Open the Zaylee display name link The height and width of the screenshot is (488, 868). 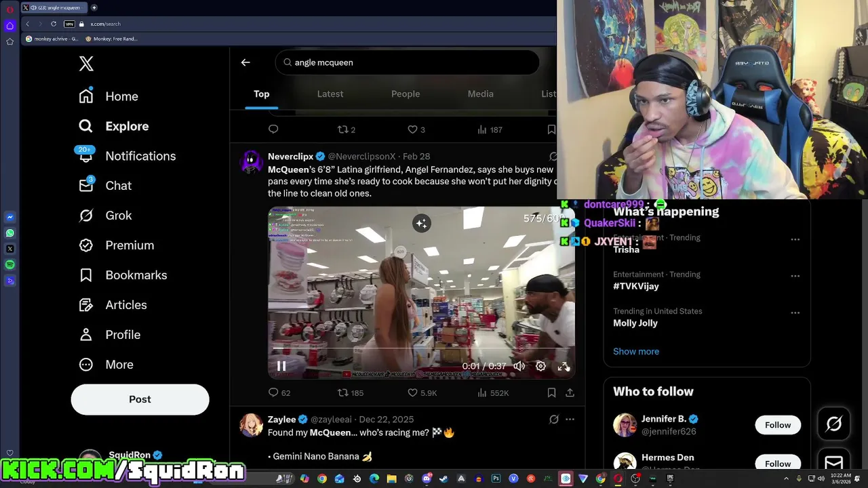point(282,420)
